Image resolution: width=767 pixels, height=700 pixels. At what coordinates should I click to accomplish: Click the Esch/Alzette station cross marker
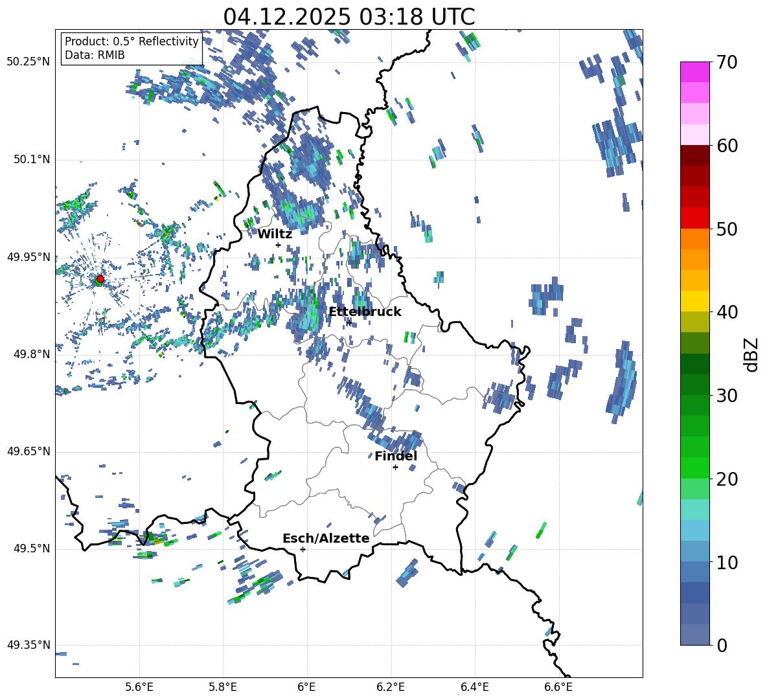click(x=303, y=549)
